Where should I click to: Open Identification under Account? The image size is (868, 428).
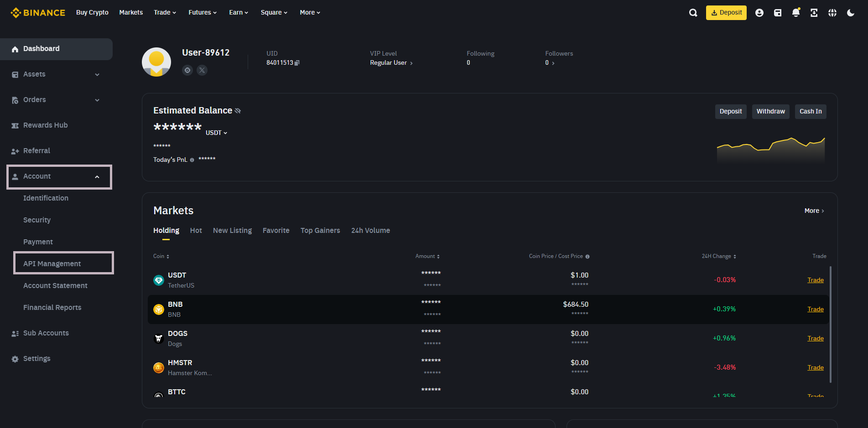(x=46, y=198)
